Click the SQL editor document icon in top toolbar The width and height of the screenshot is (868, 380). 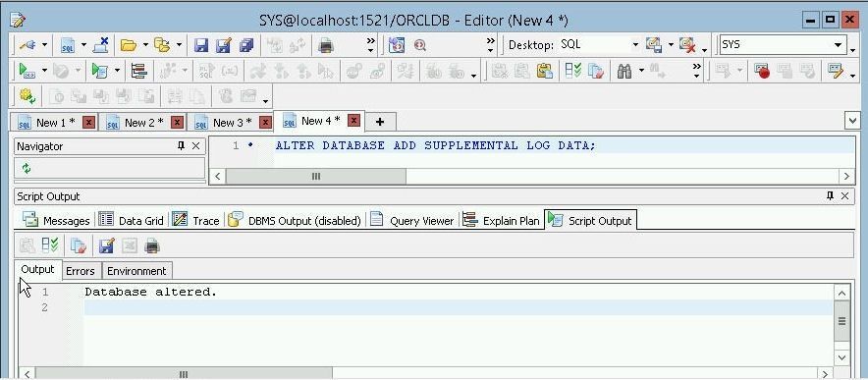(68, 45)
